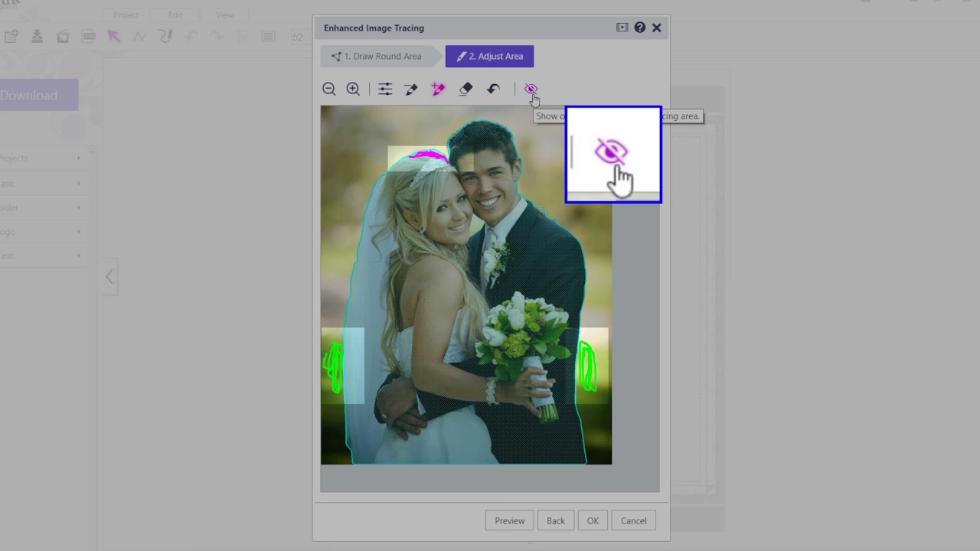980x551 pixels.
Task: Select step 2. Adjust Area
Action: point(490,56)
